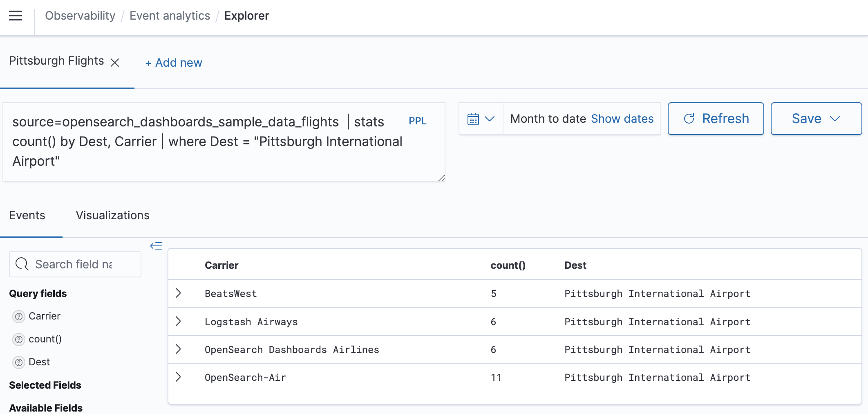Open the hamburger navigation menu
Image resolution: width=868 pixels, height=414 pixels.
click(x=15, y=16)
